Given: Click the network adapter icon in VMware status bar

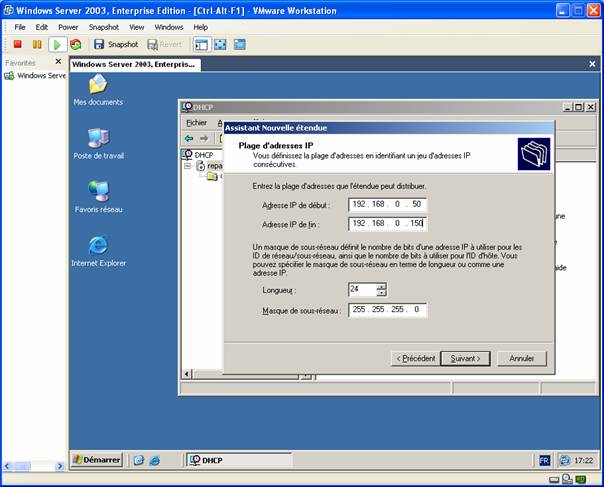Looking at the screenshot, I should (567, 479).
